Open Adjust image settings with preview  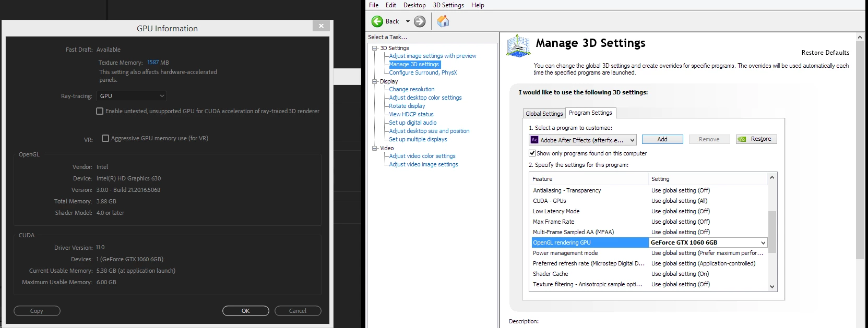(432, 56)
